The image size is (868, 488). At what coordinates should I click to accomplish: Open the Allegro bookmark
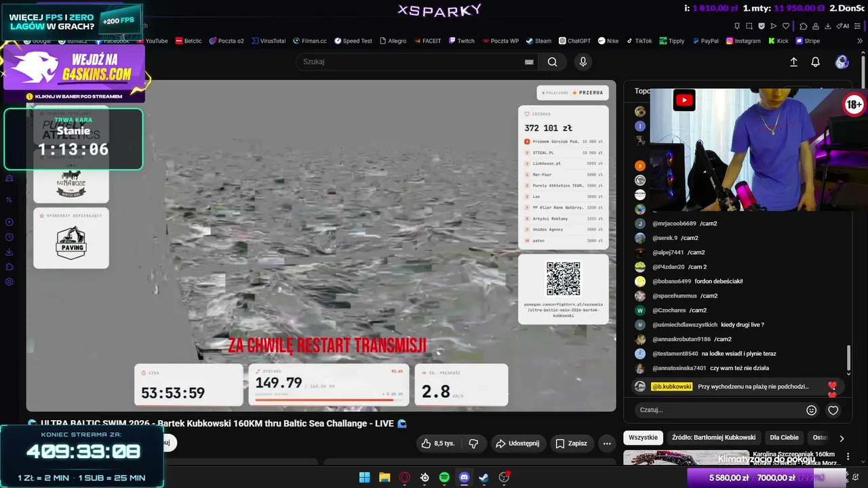(393, 41)
